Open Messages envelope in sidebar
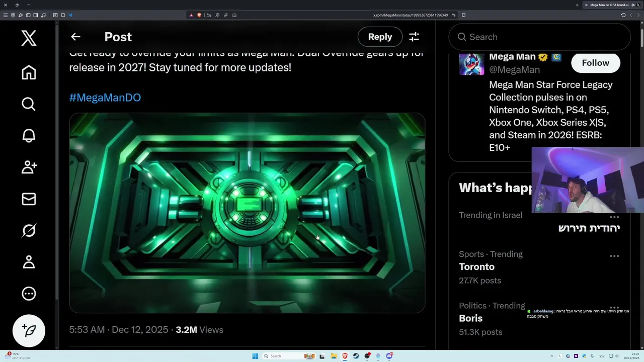 point(29,199)
